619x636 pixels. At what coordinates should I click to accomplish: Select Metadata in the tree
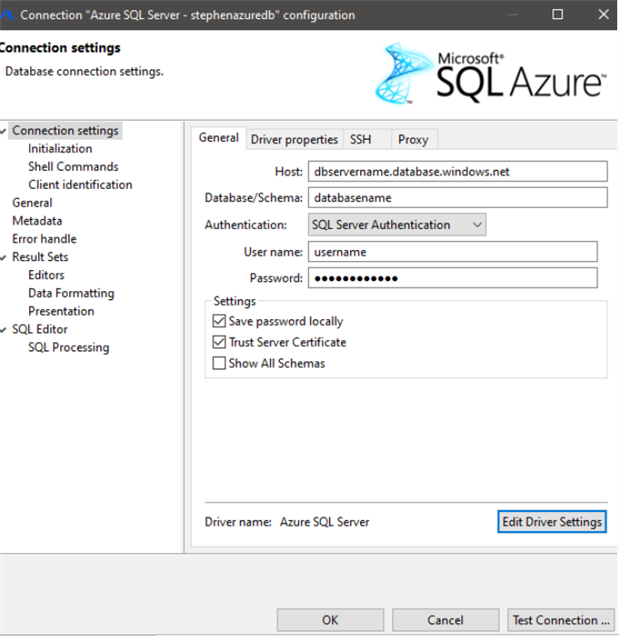37,221
